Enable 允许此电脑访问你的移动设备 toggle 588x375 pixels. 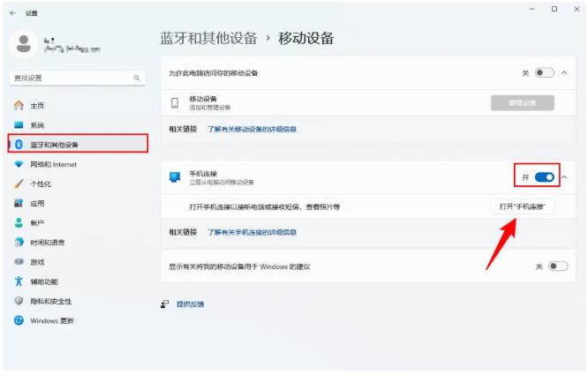point(544,72)
